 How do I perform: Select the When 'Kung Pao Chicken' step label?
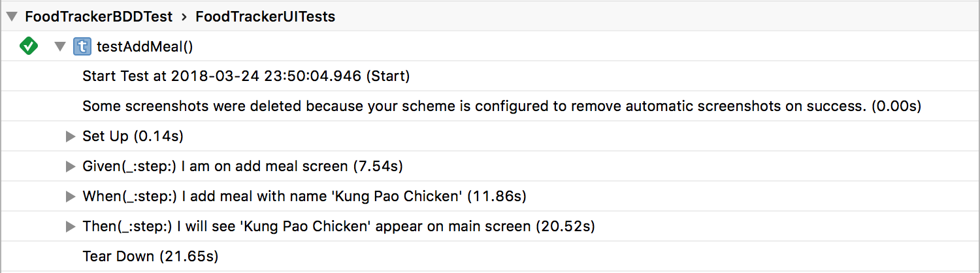click(x=304, y=196)
